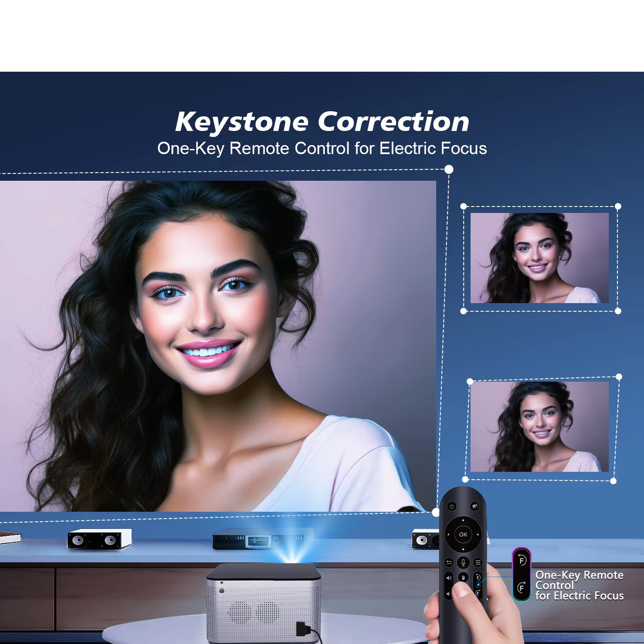Click the top-left corner handle of the upper thumbnail frame
The width and height of the screenshot is (644, 644).
tap(463, 207)
